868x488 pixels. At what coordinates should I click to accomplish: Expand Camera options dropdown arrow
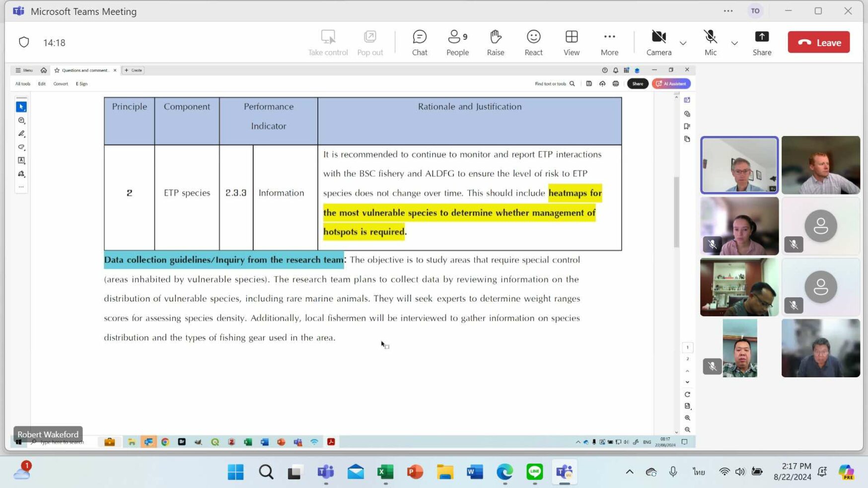[683, 43]
